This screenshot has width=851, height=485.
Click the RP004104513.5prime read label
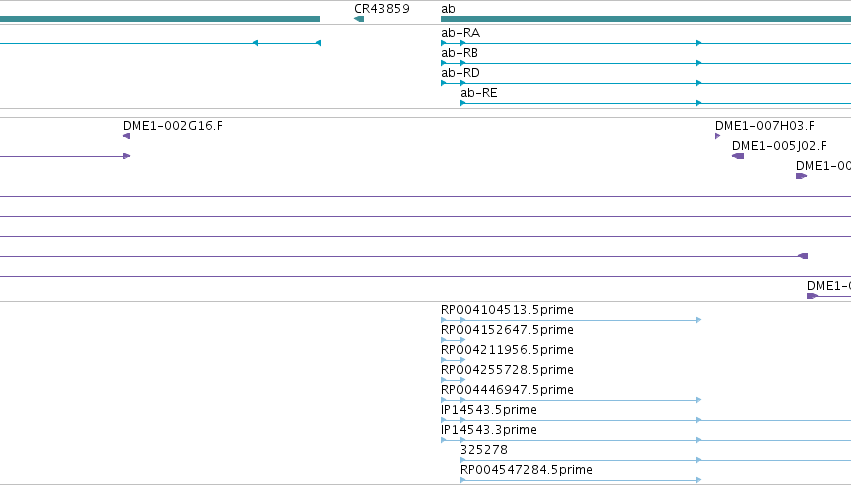point(507,310)
